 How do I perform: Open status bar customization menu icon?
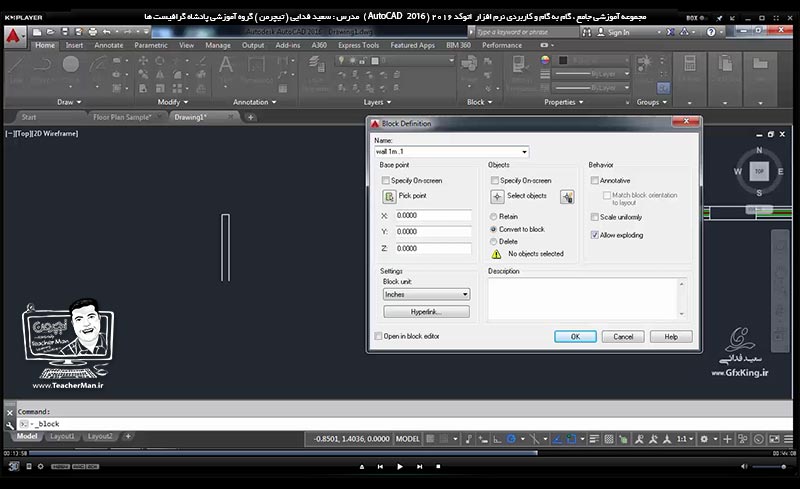point(788,439)
